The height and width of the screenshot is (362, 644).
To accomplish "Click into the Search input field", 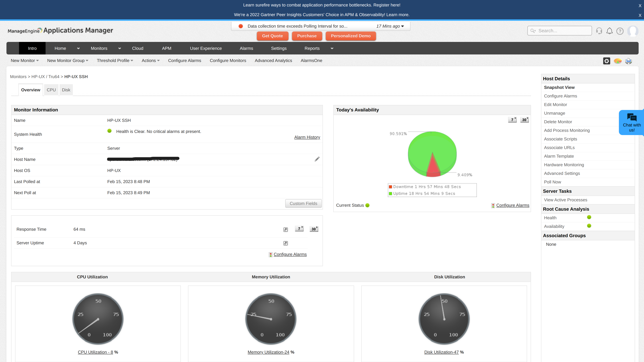I will (563, 31).
